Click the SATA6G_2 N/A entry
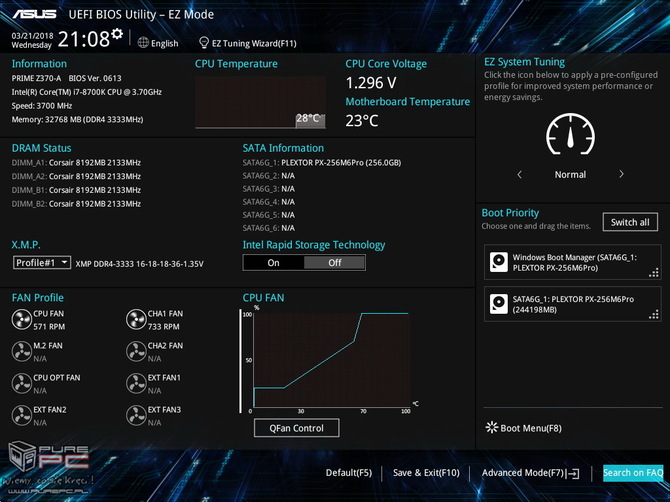The height and width of the screenshot is (502, 670). (269, 176)
